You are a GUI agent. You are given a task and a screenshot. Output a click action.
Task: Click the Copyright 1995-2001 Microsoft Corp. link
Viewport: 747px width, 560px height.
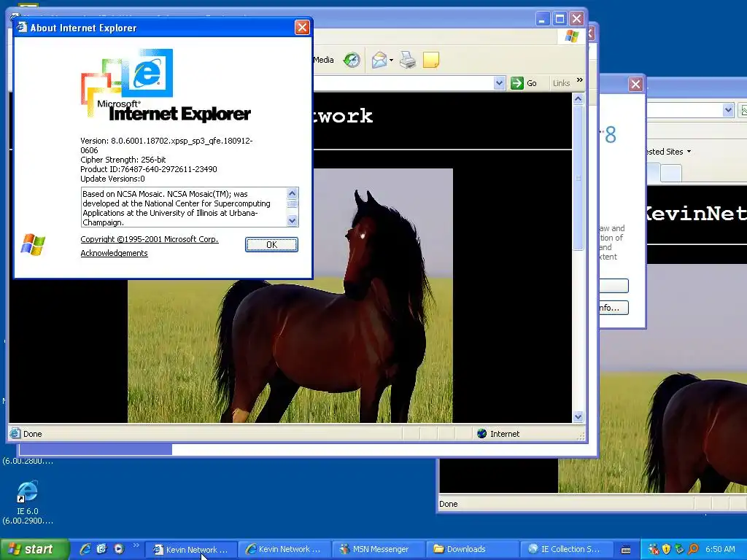click(149, 239)
